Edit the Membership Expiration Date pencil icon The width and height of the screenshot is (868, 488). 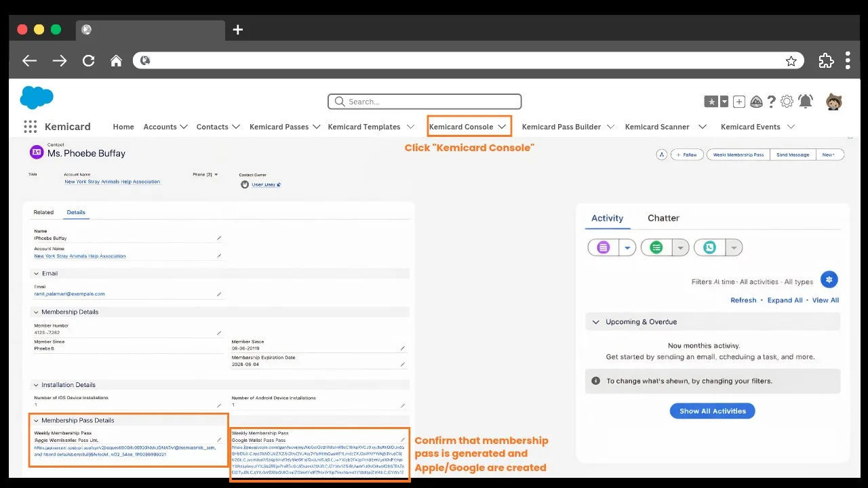403,364
